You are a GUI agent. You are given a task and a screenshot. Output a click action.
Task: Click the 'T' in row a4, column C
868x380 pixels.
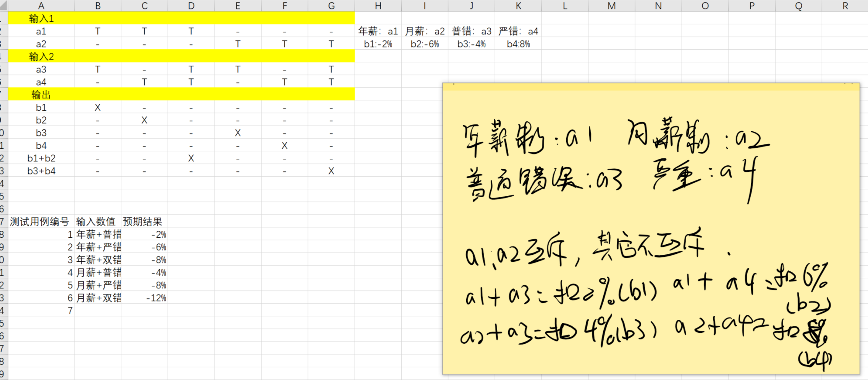click(x=144, y=82)
